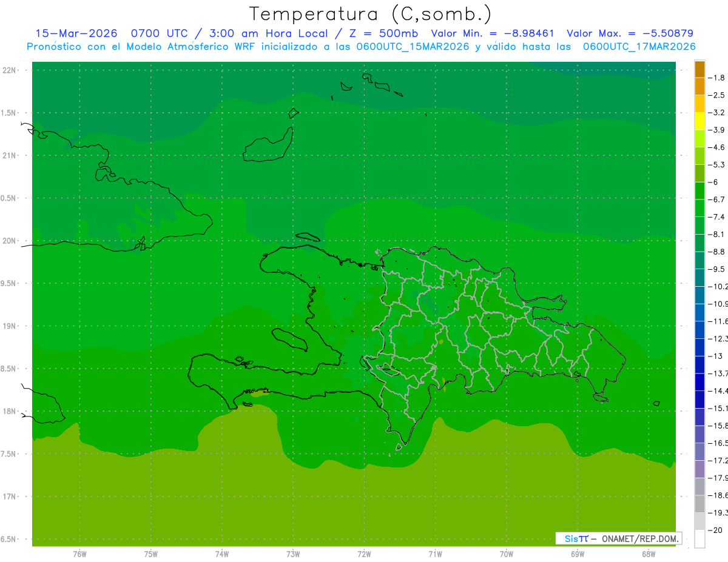The image size is (728, 562).
Task: Click the "-3.9" color scale value
Action: point(717,130)
